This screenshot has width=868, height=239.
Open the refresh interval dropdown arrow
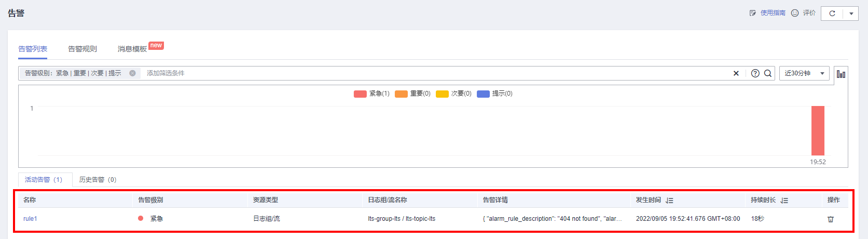[x=851, y=14]
